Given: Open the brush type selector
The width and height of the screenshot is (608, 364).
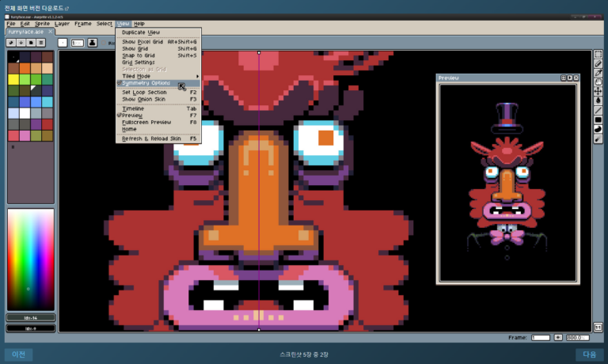Looking at the screenshot, I should 63,43.
